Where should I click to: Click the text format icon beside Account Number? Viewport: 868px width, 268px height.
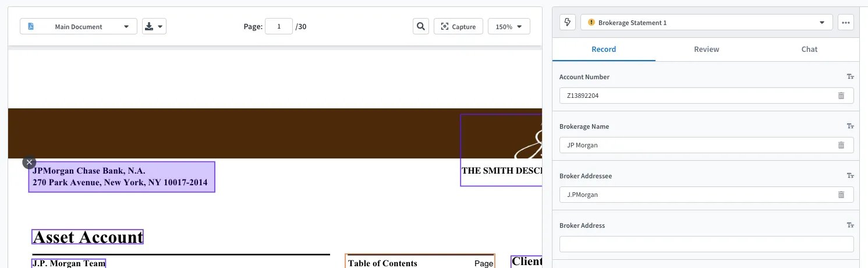coord(850,77)
